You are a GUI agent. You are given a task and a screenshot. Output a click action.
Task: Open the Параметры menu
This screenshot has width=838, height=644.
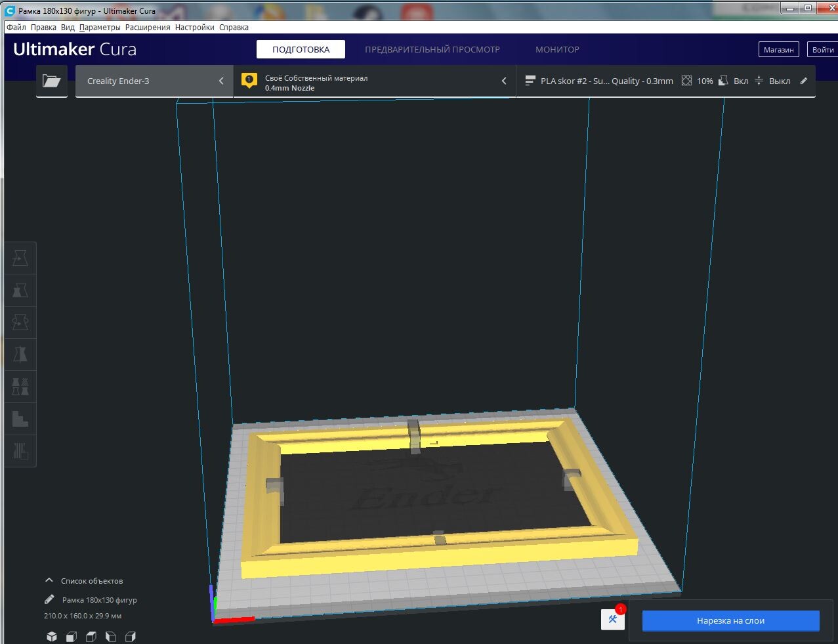point(100,28)
